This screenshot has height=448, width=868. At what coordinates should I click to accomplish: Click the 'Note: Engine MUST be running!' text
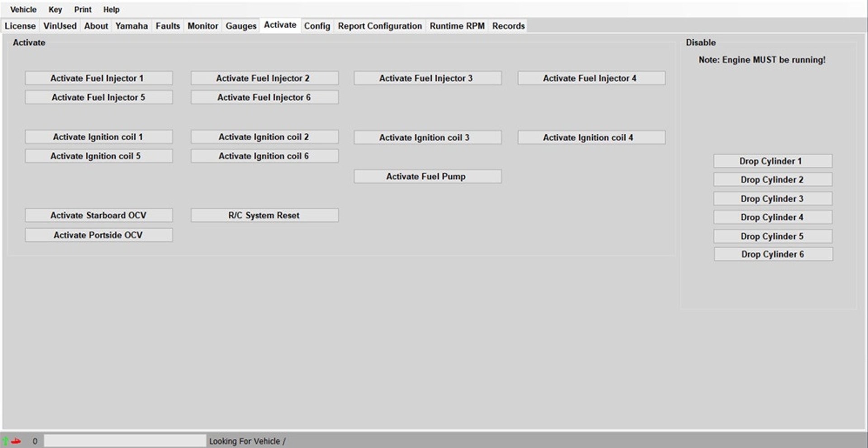point(762,60)
